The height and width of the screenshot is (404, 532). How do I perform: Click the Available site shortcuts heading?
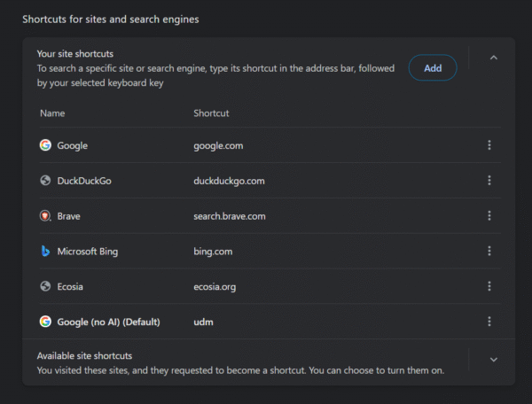[84, 356]
